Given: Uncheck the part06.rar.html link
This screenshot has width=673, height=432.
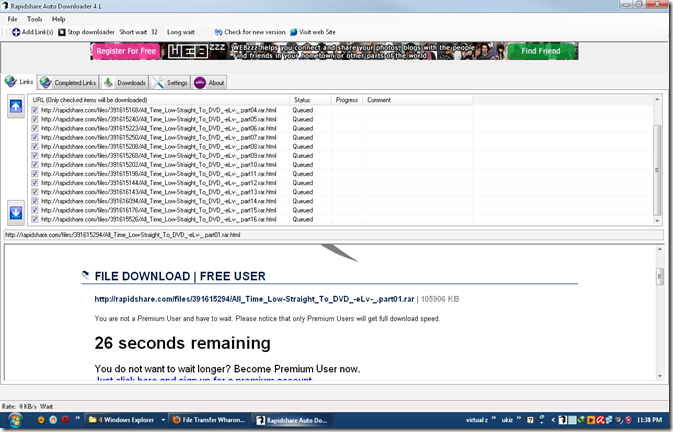Looking at the screenshot, I should tap(35, 128).
